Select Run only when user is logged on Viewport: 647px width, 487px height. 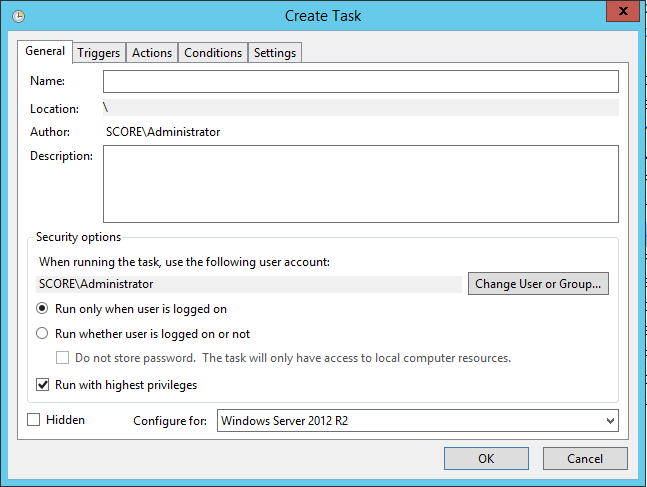(43, 309)
